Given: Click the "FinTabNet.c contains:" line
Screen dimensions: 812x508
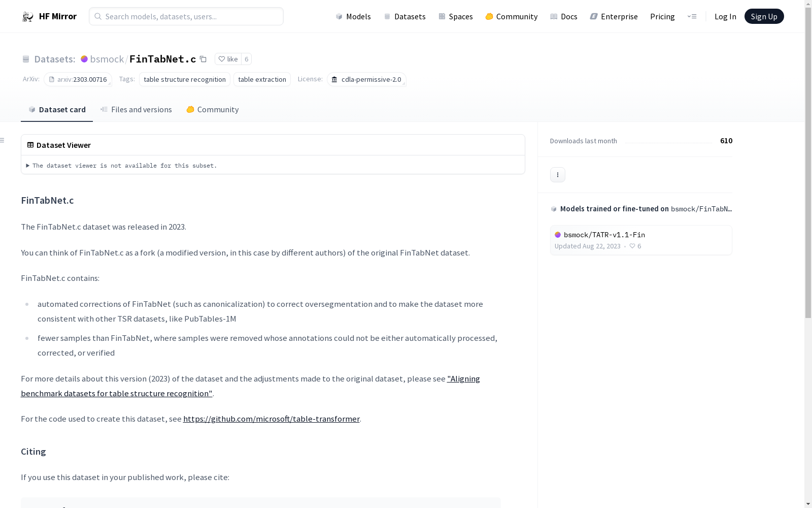Looking at the screenshot, I should (x=60, y=278).
